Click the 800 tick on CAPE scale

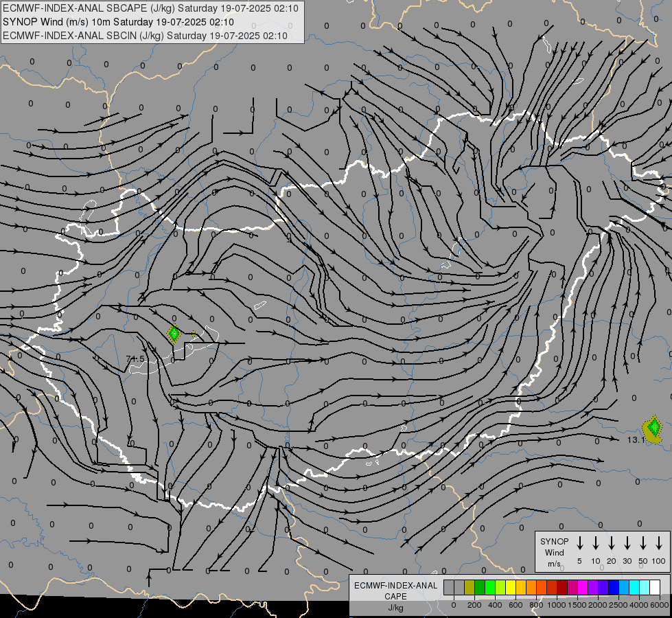coord(536,605)
